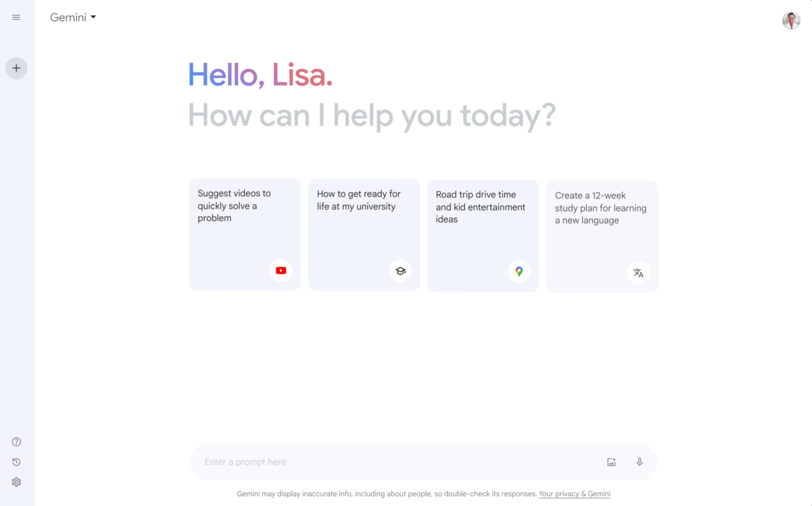Click the graduation cap icon

tap(400, 271)
